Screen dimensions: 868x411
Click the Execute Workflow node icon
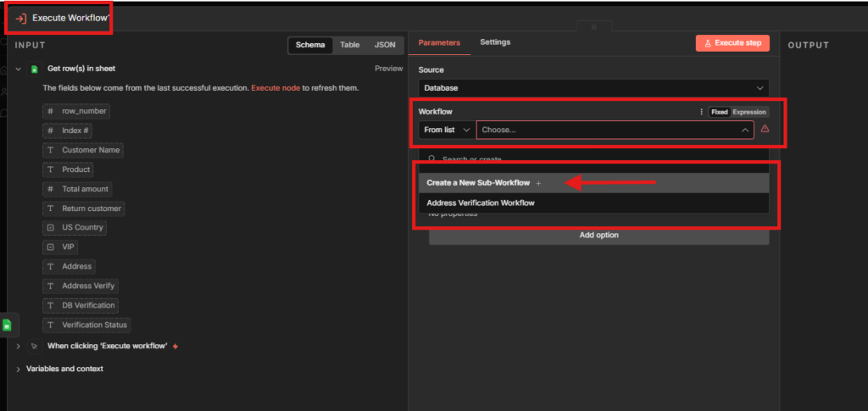tap(21, 19)
